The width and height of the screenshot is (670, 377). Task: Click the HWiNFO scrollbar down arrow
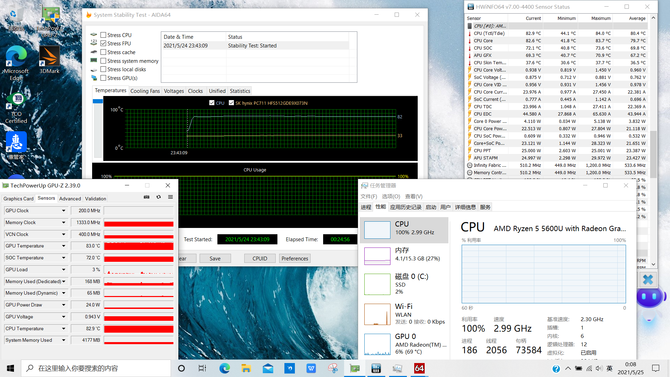point(653,264)
